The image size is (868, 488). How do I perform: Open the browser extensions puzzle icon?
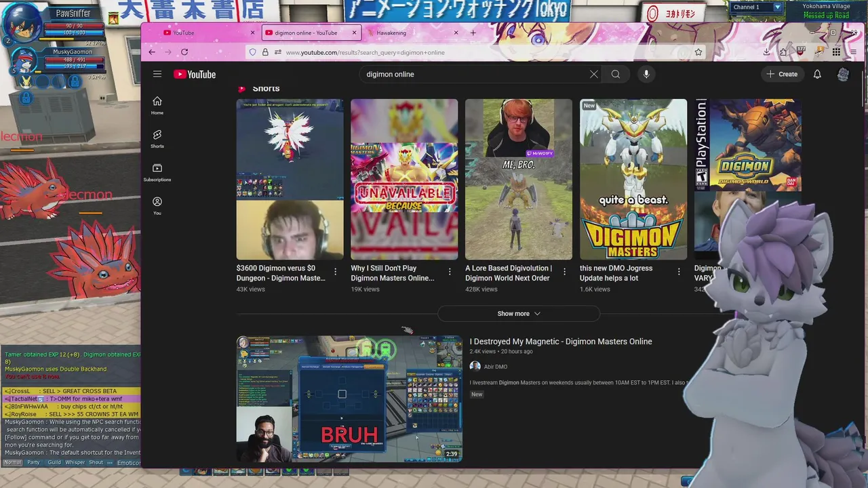point(783,52)
